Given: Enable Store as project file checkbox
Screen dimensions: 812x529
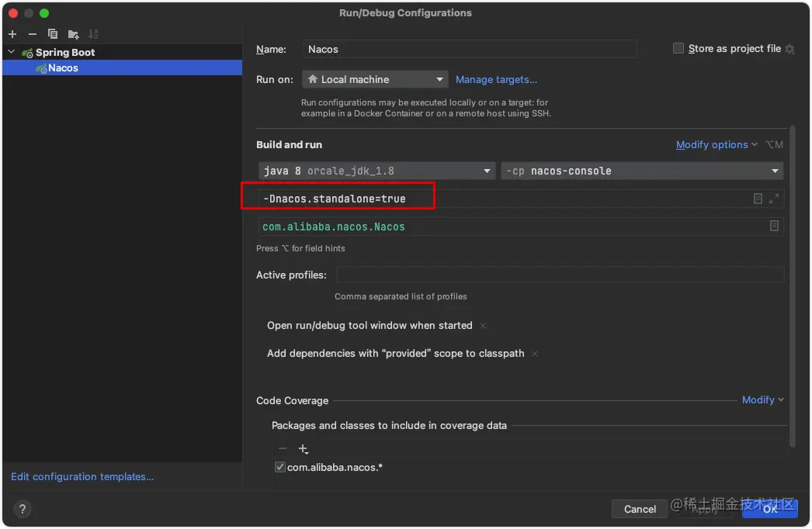Looking at the screenshot, I should (x=678, y=48).
